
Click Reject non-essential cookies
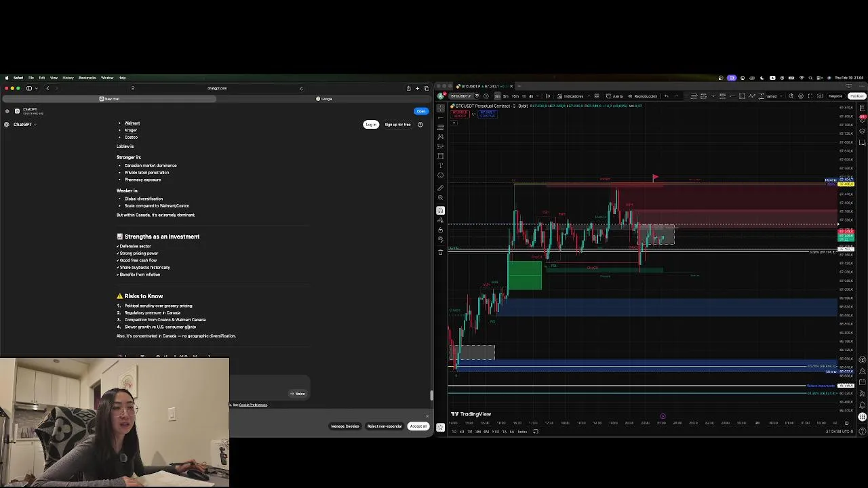(384, 426)
